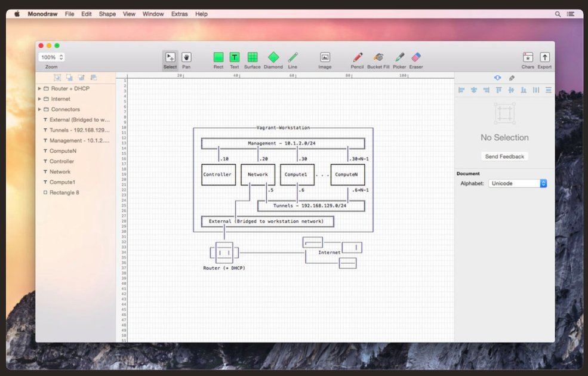Toggle the style inspector eye tab
This screenshot has width=588, height=376.
[497, 78]
